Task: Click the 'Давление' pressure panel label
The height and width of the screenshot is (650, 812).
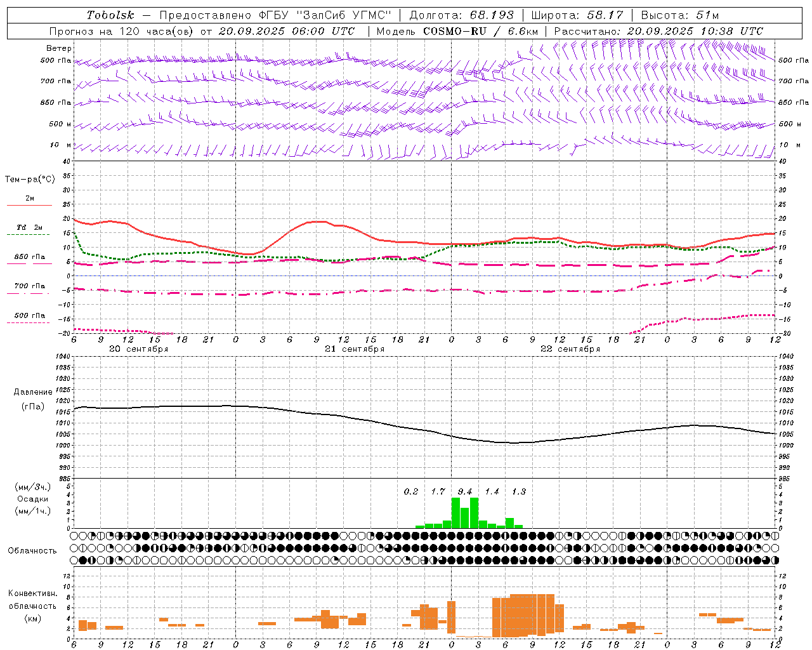Action: click(x=33, y=392)
